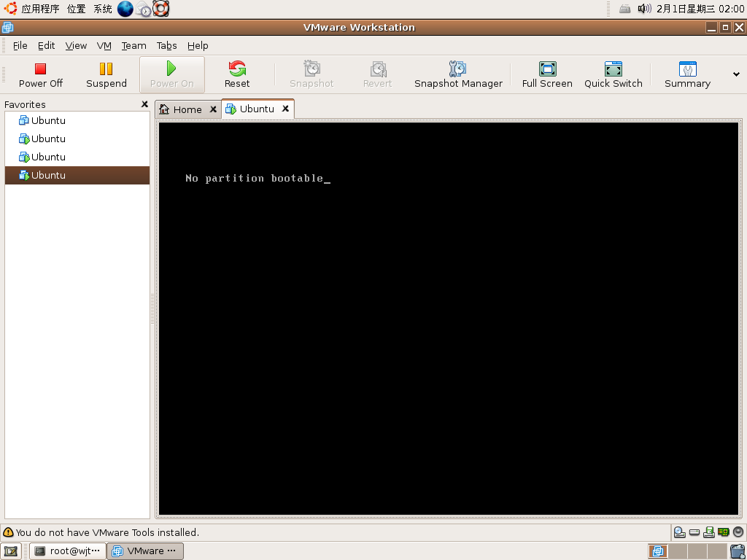
Task: Click the panel network printer icon
Action: (625, 9)
